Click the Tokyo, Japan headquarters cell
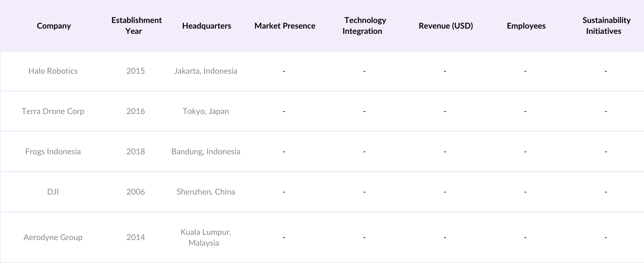 click(206, 111)
